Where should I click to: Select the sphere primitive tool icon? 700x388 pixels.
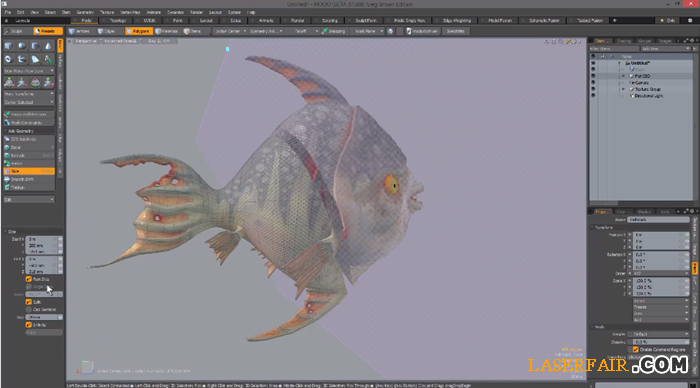pos(22,46)
